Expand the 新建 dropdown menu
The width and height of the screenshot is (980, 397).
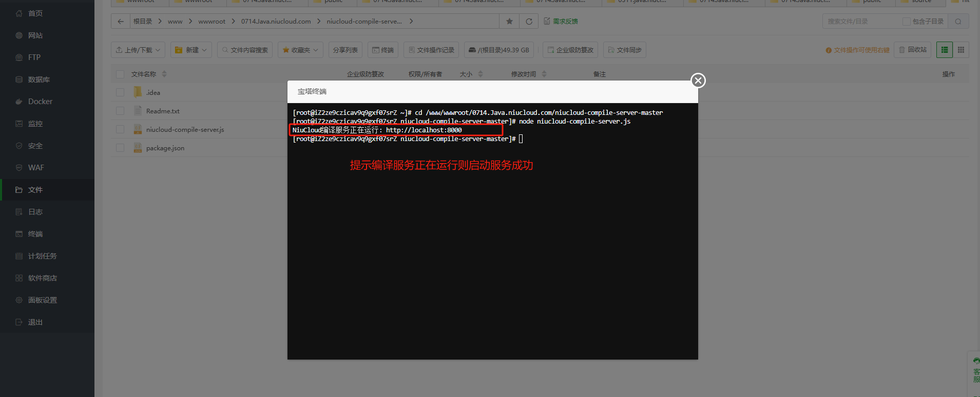pyautogui.click(x=191, y=50)
